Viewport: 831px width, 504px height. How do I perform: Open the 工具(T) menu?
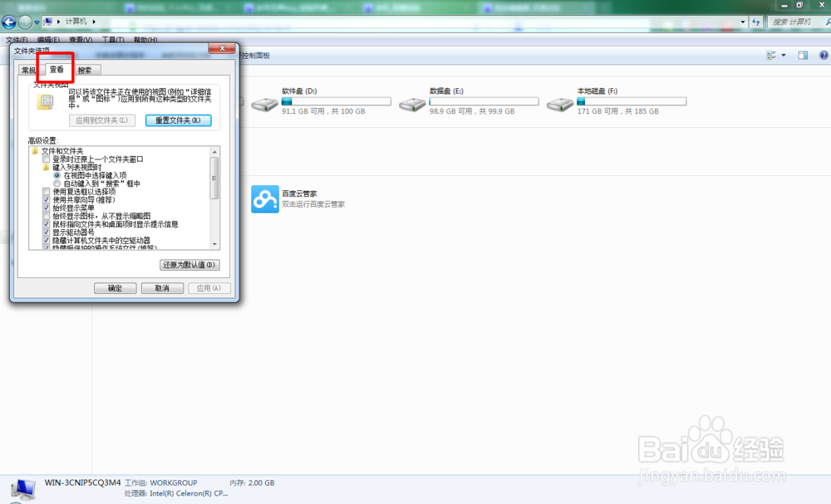point(113,40)
